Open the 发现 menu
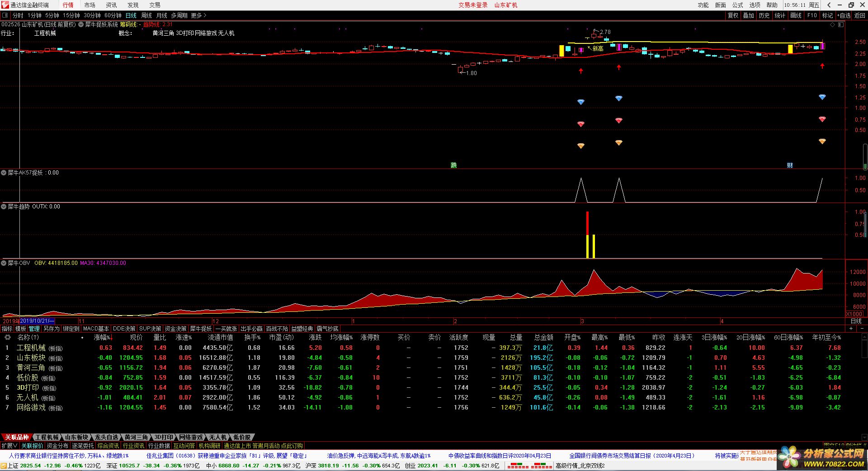The image size is (868, 471). click(x=133, y=5)
